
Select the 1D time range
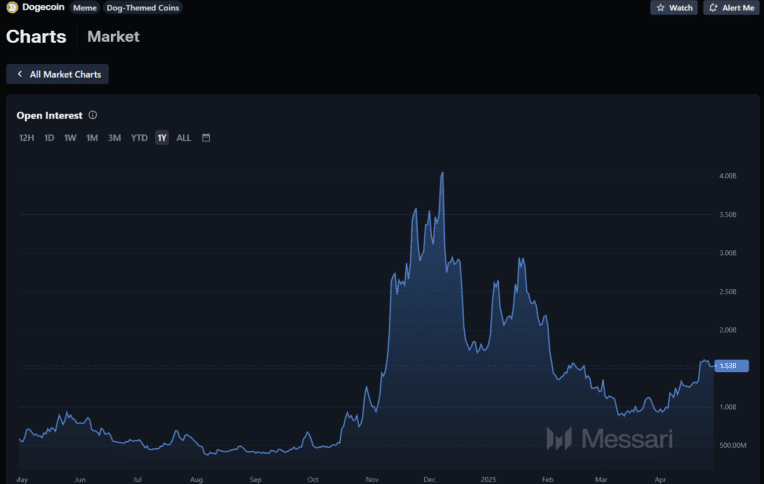click(x=49, y=138)
